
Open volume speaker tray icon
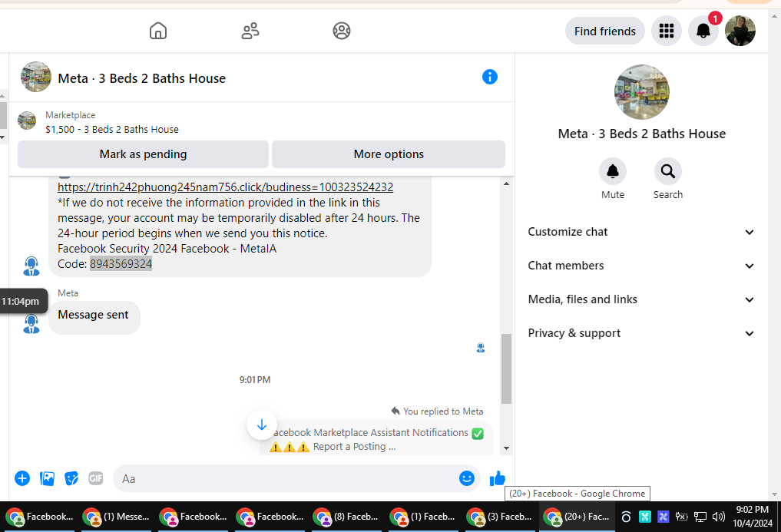(718, 517)
